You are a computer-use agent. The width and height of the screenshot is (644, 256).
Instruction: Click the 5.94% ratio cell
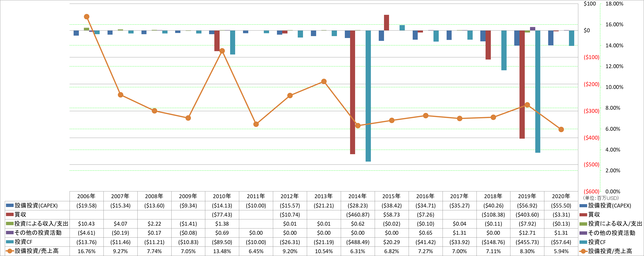click(x=561, y=251)
